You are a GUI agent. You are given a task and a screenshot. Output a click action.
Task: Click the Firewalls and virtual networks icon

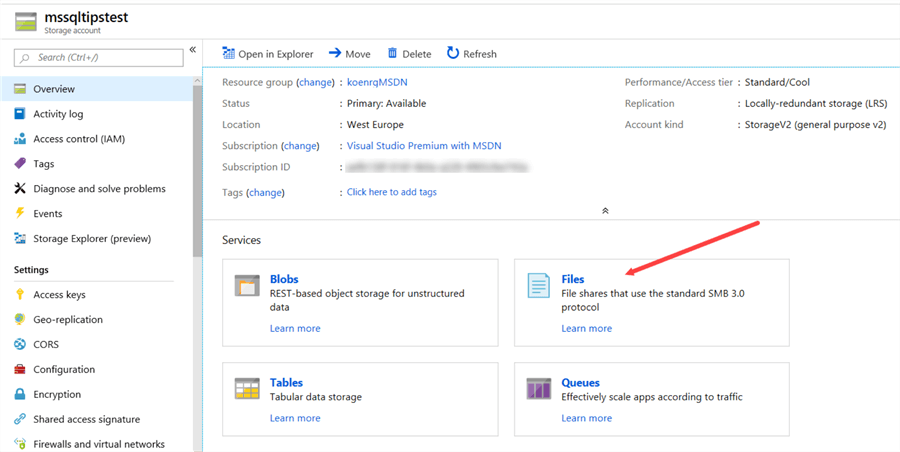(x=20, y=444)
